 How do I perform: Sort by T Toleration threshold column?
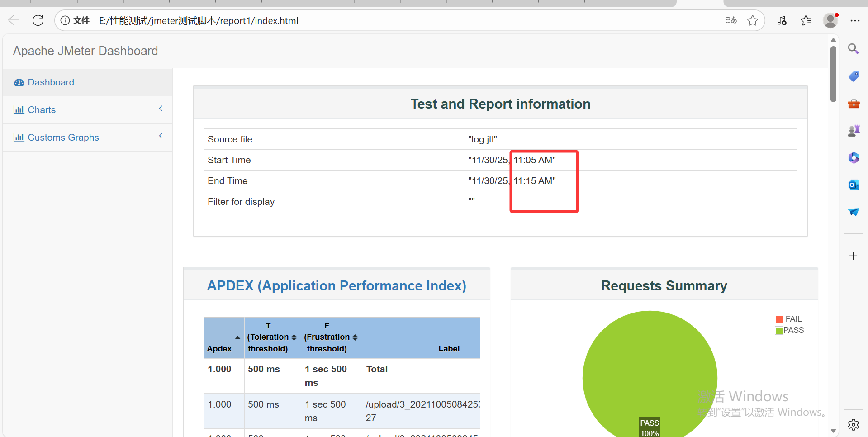pyautogui.click(x=272, y=338)
